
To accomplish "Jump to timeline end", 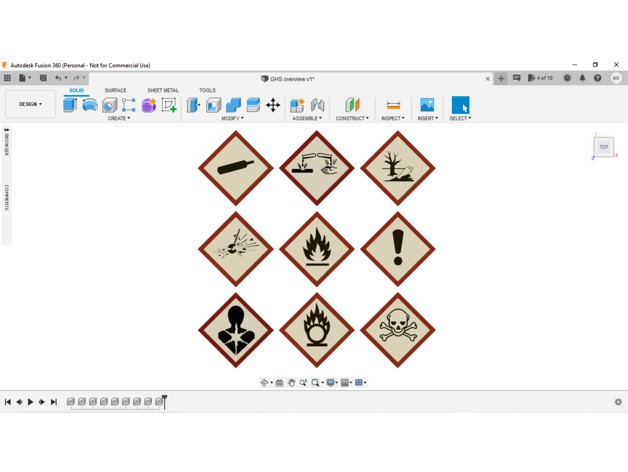I will coord(54,402).
